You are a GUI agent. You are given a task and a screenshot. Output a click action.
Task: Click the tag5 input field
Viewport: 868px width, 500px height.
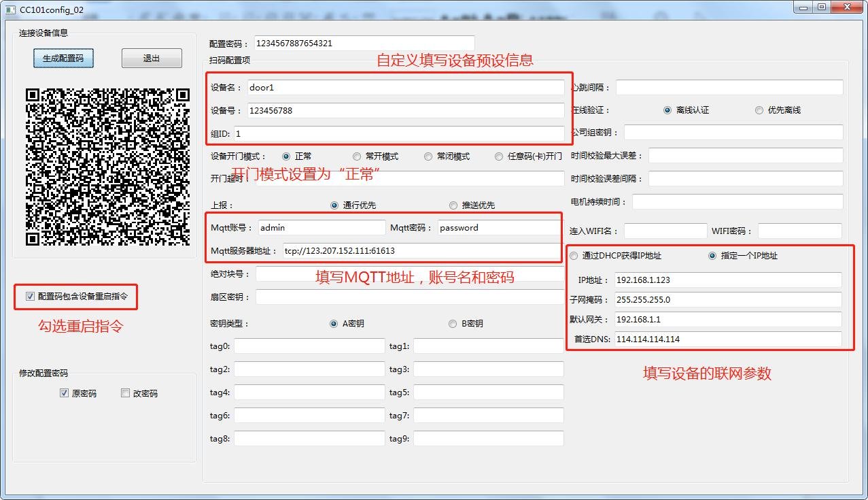click(489, 393)
